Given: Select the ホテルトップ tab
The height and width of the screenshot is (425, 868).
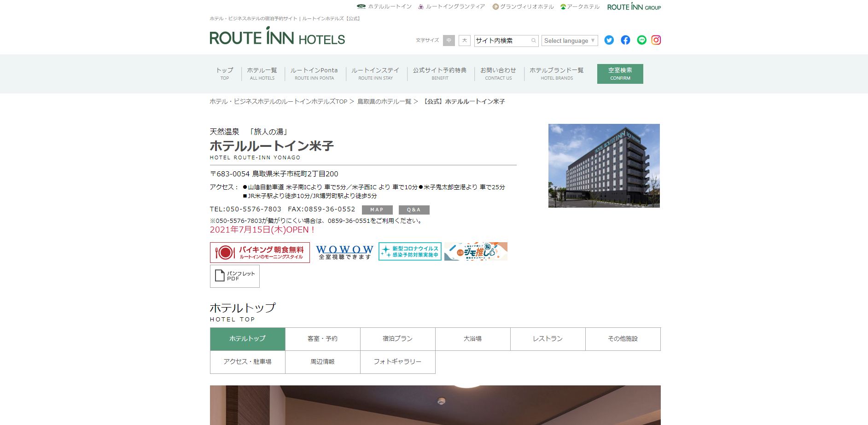Looking at the screenshot, I should click(x=248, y=339).
